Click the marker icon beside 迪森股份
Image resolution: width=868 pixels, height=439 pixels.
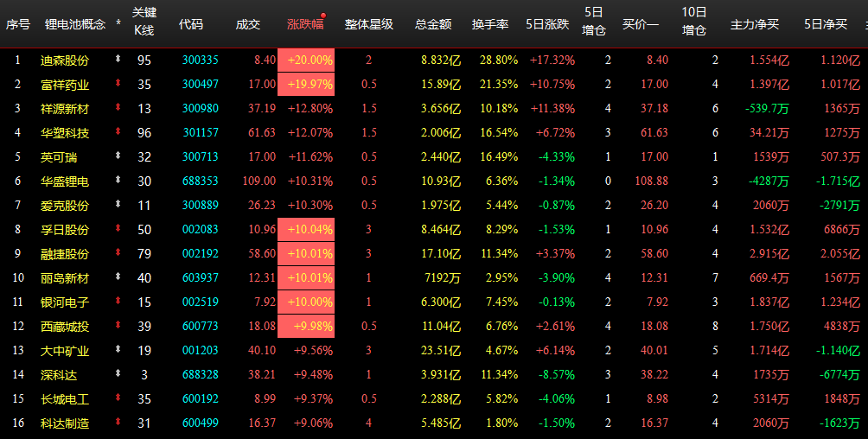pyautogui.click(x=118, y=60)
